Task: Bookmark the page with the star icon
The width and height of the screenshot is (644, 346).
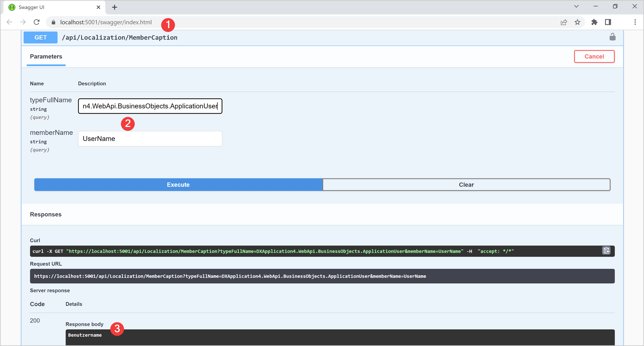Action: point(577,22)
